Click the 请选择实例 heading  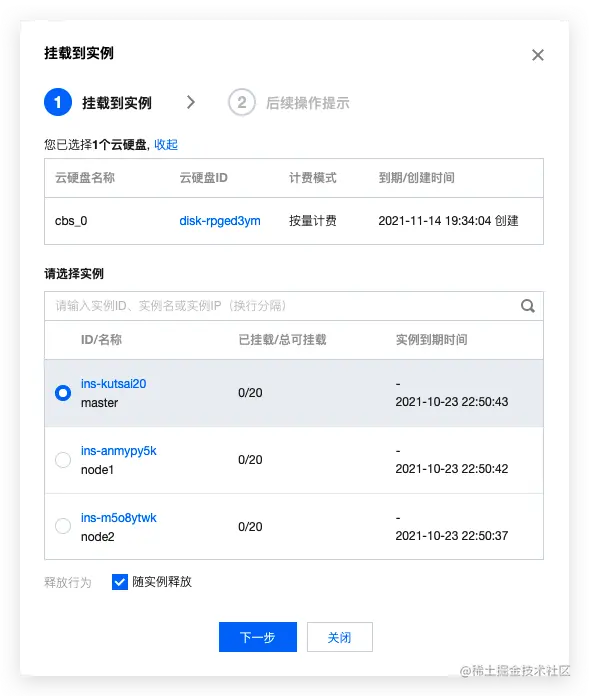tap(74, 273)
